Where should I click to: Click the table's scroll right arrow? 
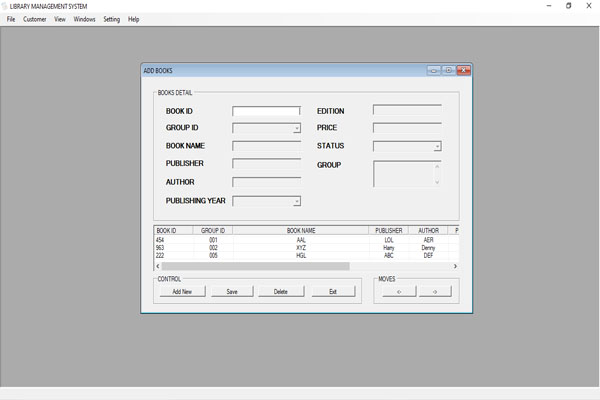[x=455, y=266]
